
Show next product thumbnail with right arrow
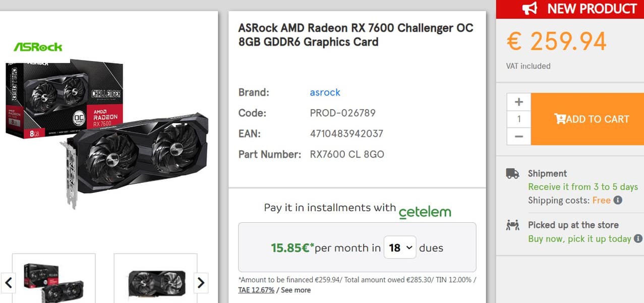[x=201, y=282]
